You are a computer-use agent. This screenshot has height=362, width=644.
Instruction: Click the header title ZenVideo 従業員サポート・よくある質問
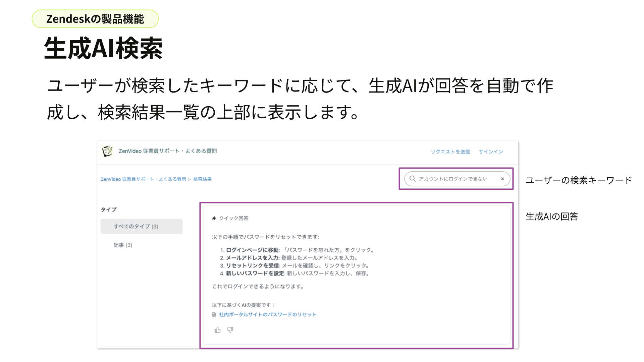coord(168,151)
